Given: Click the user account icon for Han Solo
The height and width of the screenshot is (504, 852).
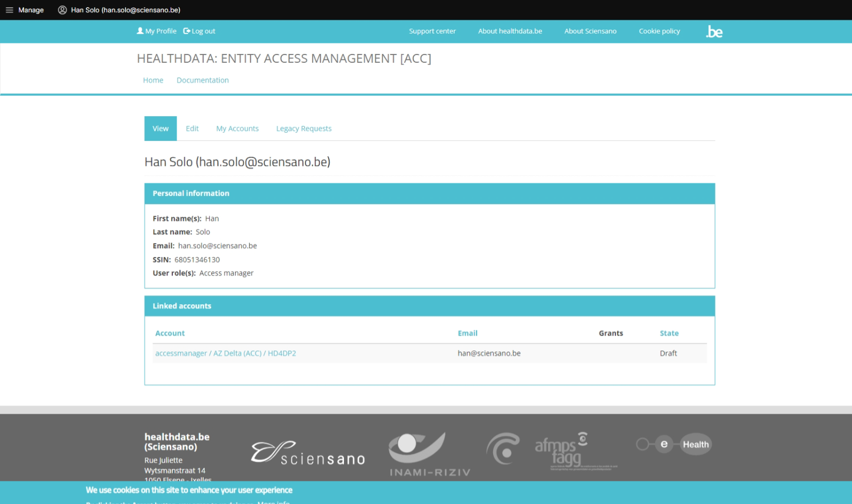Looking at the screenshot, I should coord(62,10).
